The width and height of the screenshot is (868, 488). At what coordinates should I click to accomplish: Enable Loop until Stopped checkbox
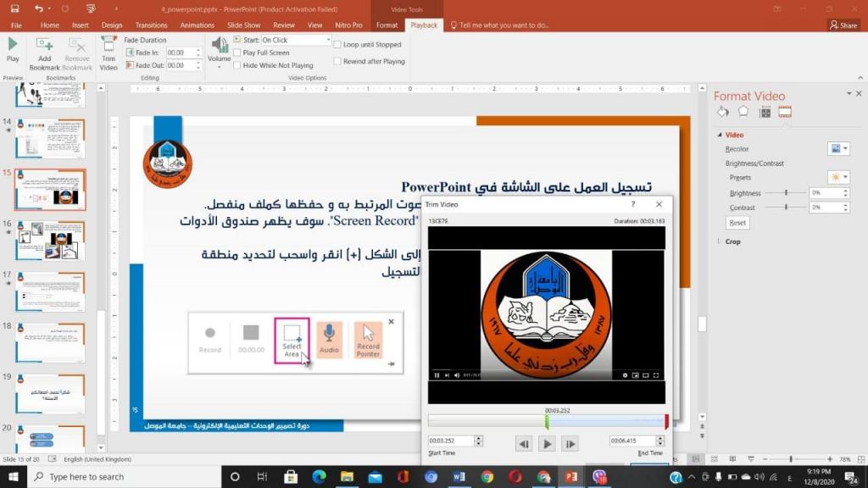click(x=338, y=45)
